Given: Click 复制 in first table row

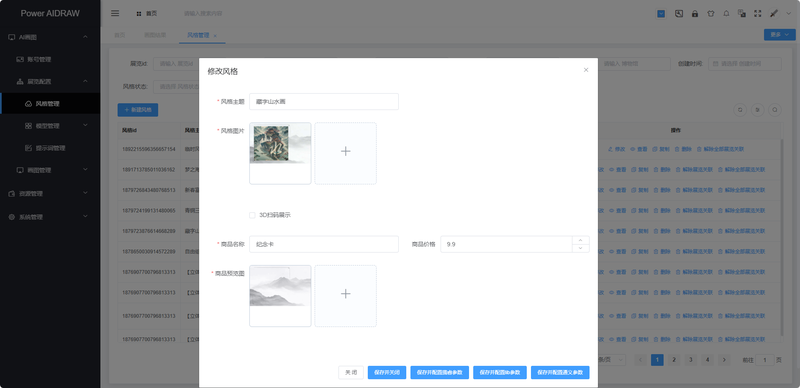Looking at the screenshot, I should point(660,149).
